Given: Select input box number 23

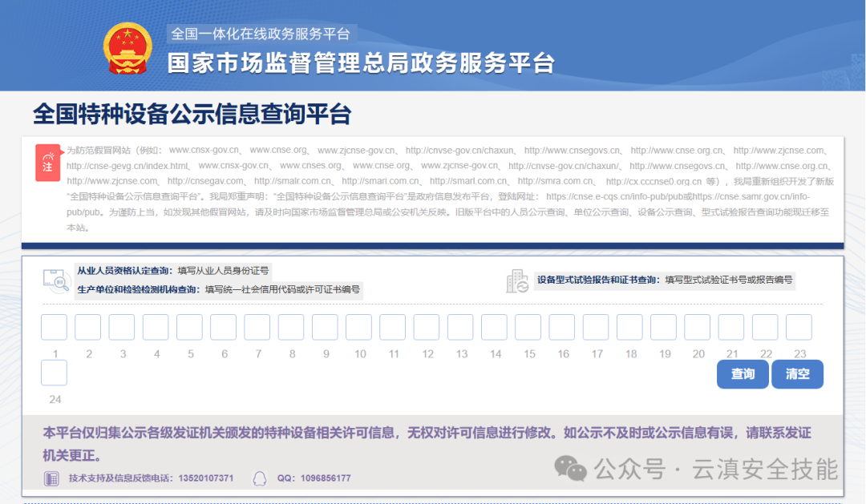Looking at the screenshot, I should coord(799,328).
